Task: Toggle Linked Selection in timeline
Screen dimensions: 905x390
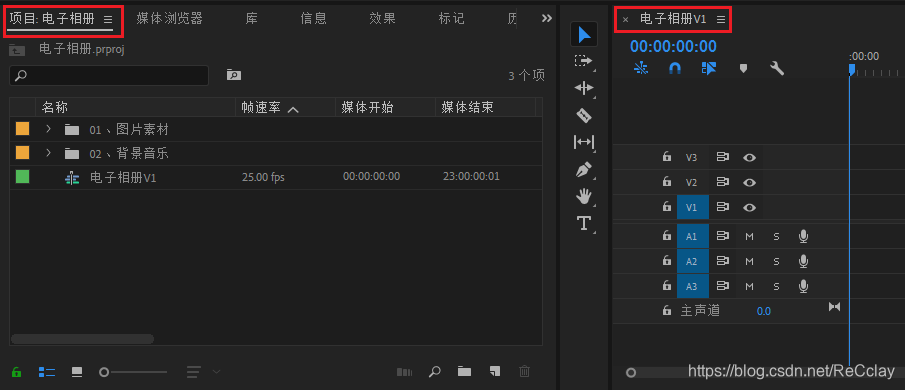Action: 709,68
